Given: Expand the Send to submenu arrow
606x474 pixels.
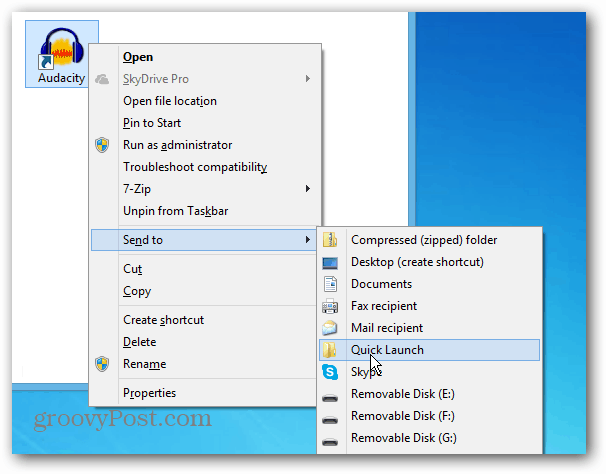Looking at the screenshot, I should [x=308, y=240].
